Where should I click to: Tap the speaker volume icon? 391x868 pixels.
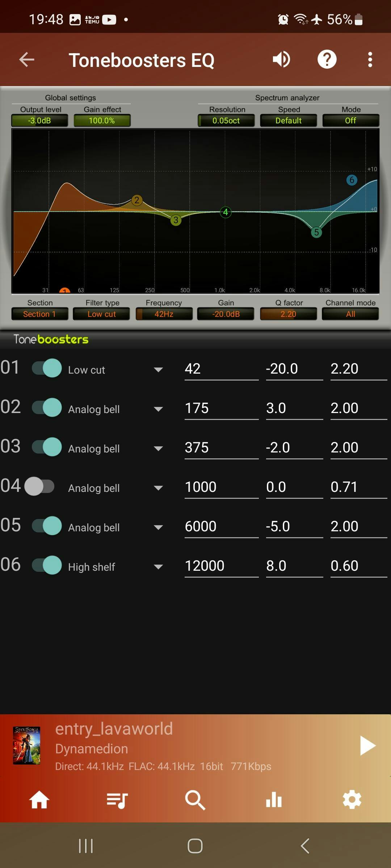[281, 59]
